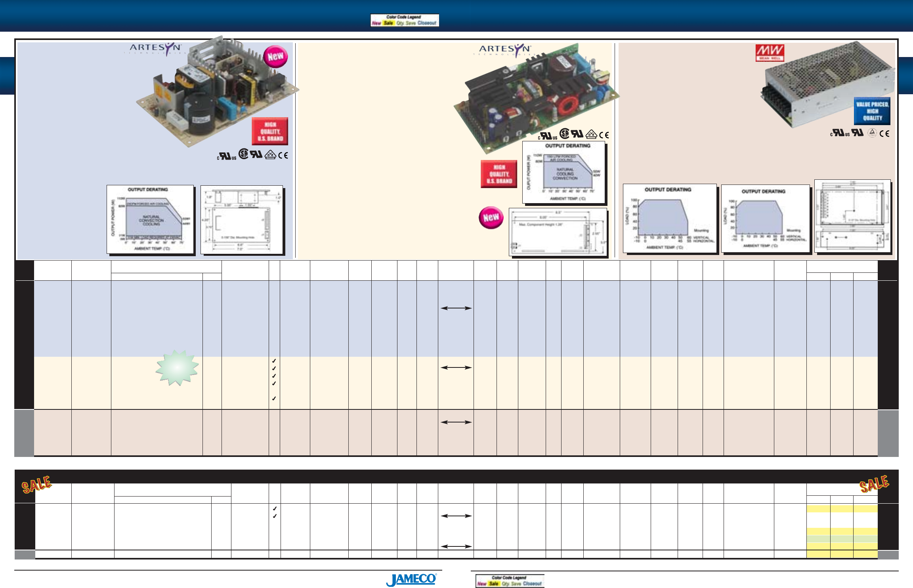
Task: Click the green-board power supply photo in cream section
Action: [536, 99]
